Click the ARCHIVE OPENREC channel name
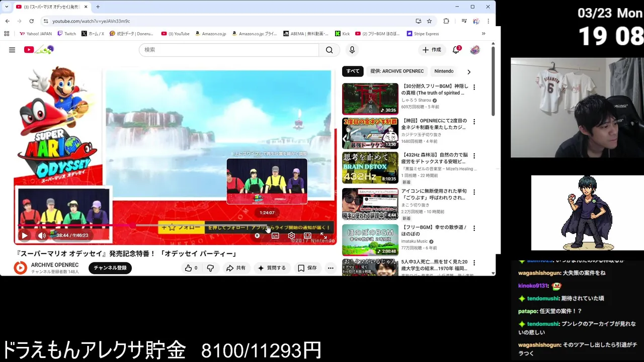This screenshot has width=644, height=362. [x=55, y=265]
